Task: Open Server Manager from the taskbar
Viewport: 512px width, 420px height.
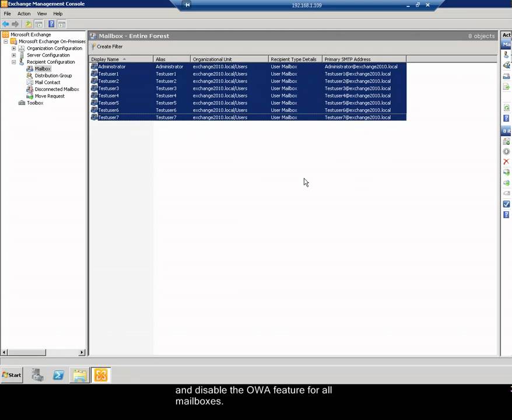Action: [37, 375]
